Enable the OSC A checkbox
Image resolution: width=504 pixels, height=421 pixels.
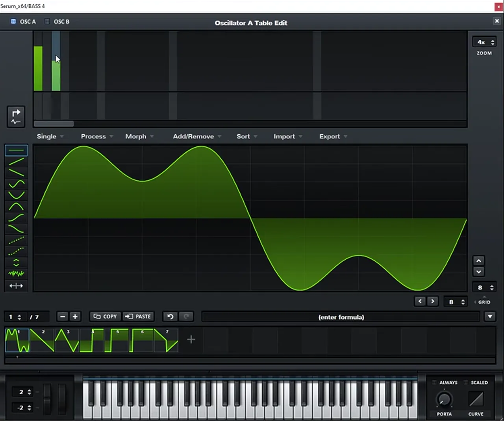coord(13,21)
